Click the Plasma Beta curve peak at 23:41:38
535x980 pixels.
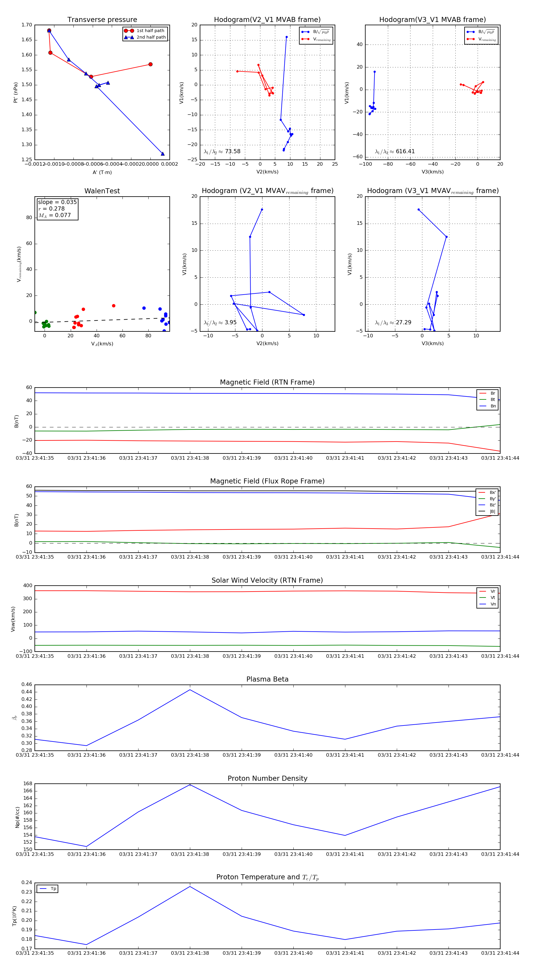[190, 690]
